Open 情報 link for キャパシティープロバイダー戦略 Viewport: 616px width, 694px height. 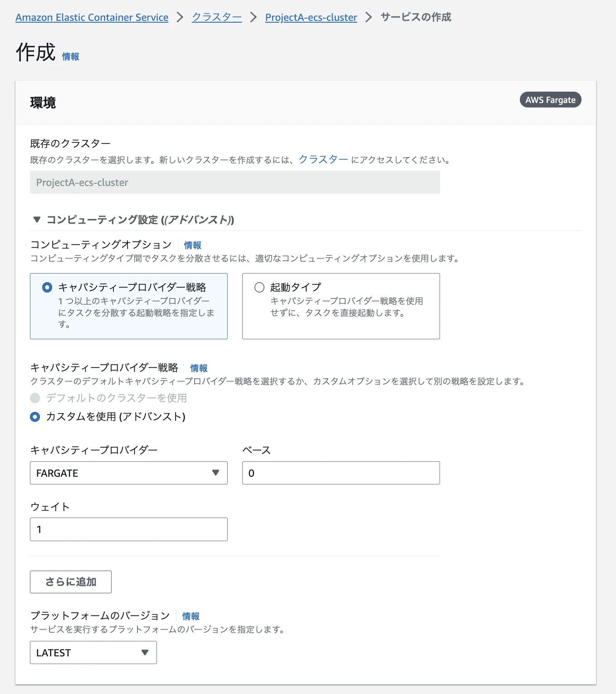tap(199, 368)
